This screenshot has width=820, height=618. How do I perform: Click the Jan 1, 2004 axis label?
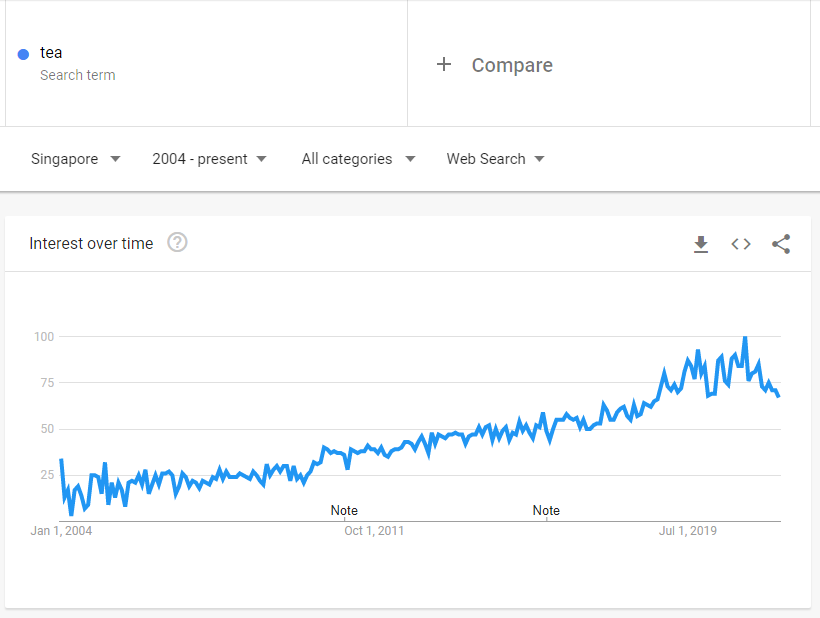(x=61, y=531)
